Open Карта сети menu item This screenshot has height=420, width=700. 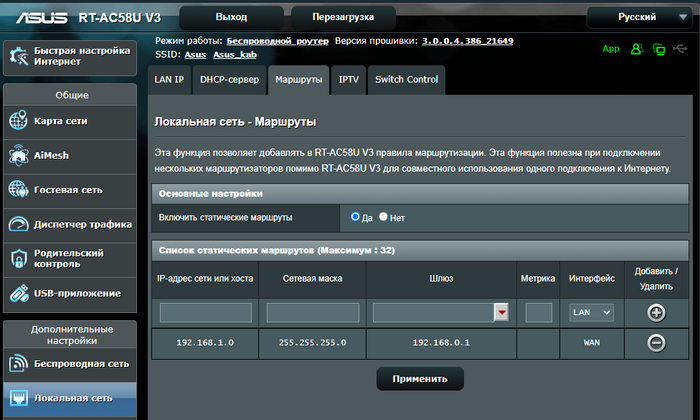pos(70,121)
